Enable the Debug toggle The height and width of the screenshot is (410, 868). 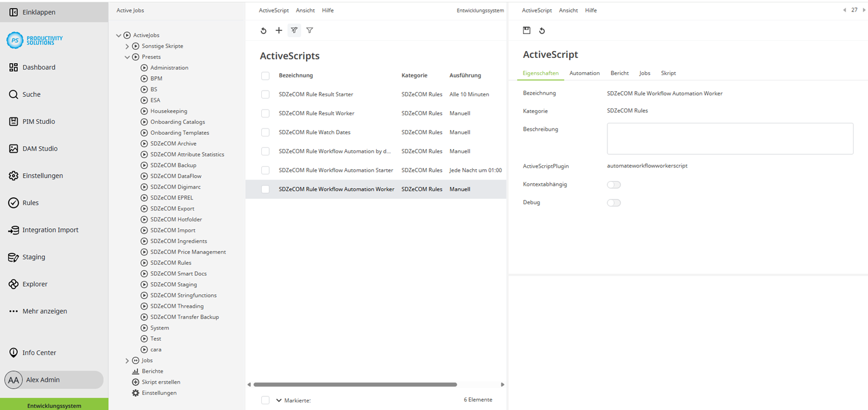pyautogui.click(x=614, y=202)
